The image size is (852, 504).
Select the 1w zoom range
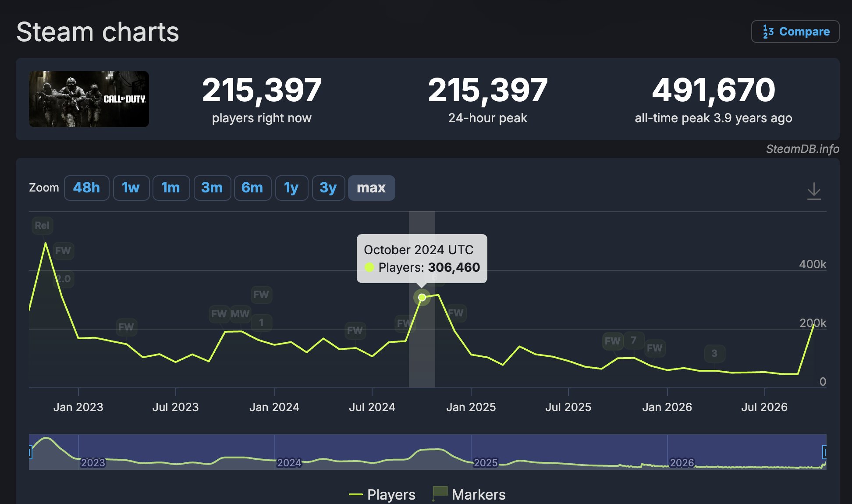[x=131, y=188]
